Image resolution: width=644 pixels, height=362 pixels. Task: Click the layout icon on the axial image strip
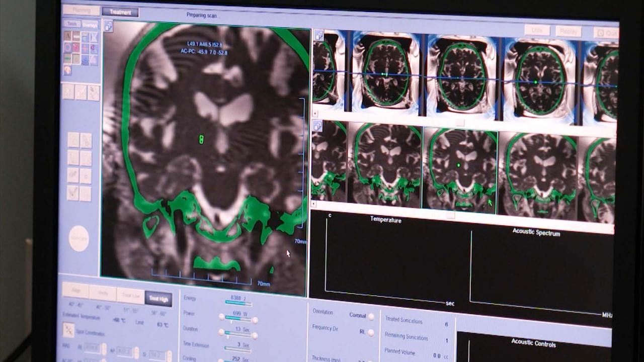coord(318,35)
